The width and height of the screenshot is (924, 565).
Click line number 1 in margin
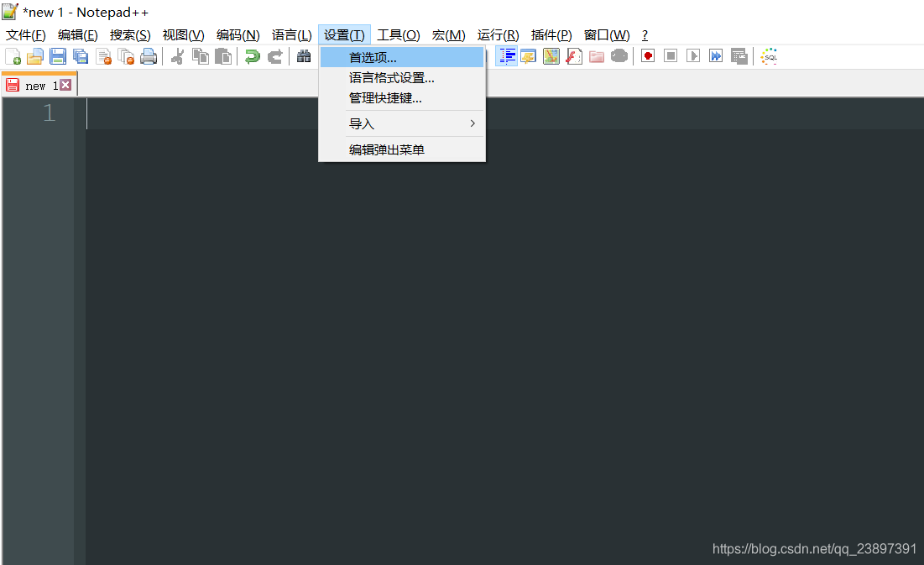tap(49, 112)
